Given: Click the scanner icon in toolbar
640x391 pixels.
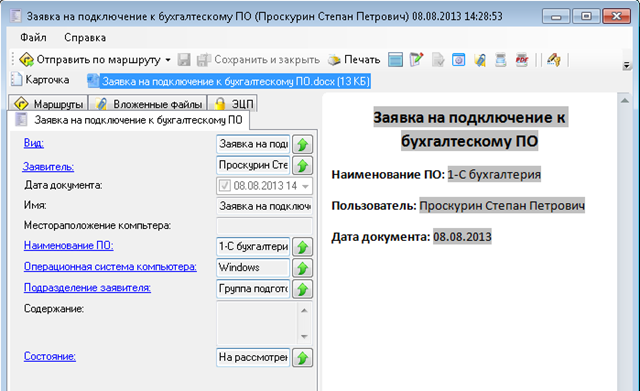Looking at the screenshot, I should coord(501,60).
